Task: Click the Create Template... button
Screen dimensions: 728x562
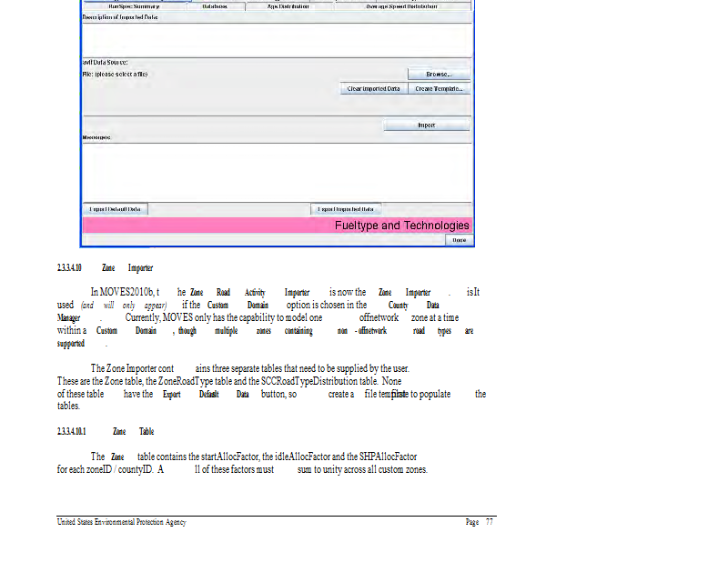Action: point(440,89)
